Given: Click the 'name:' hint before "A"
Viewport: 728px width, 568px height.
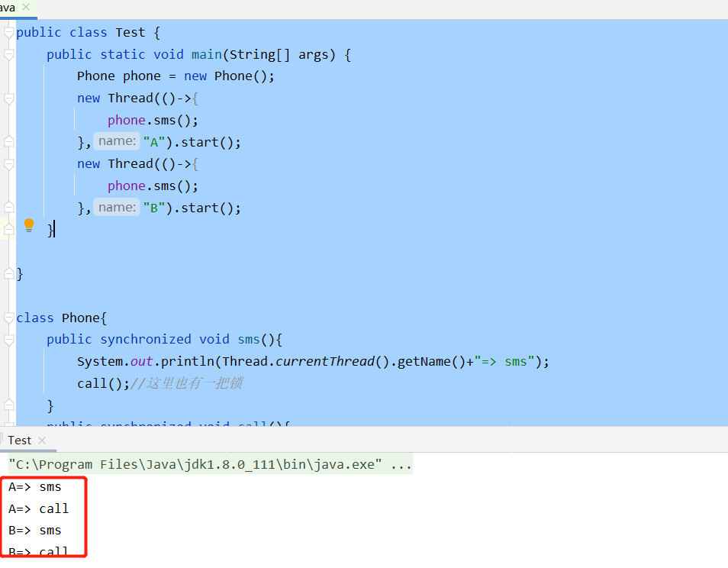Looking at the screenshot, I should (117, 141).
